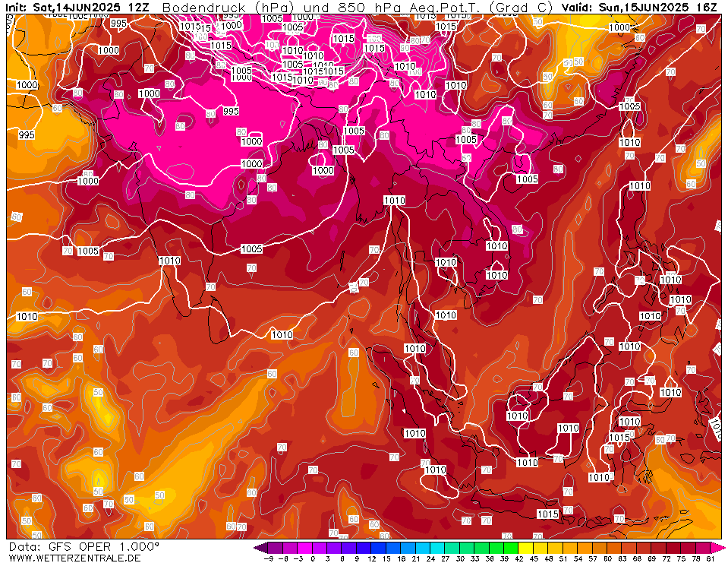This screenshot has width=728, height=563.
Task: Click the '45' label on the color scale
Action: pos(534,558)
